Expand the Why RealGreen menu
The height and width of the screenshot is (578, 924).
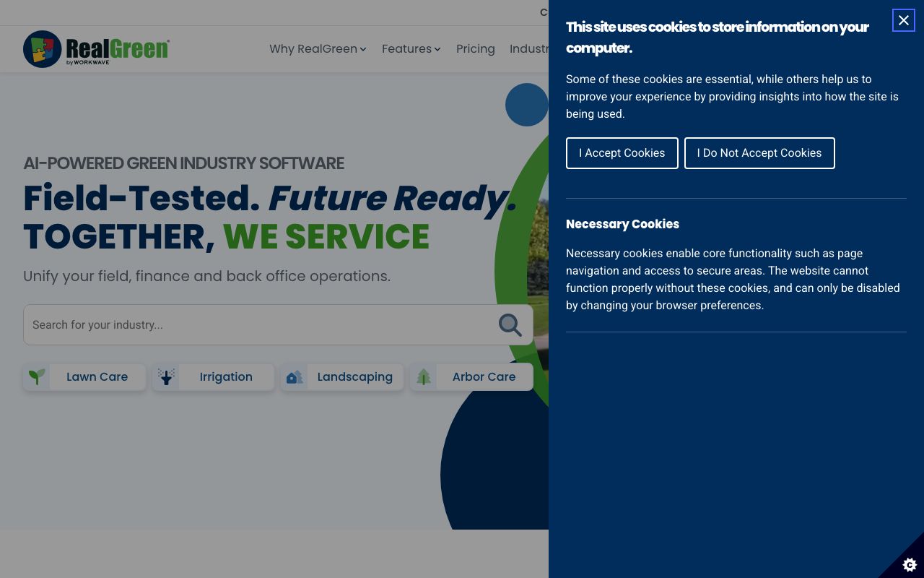(318, 49)
